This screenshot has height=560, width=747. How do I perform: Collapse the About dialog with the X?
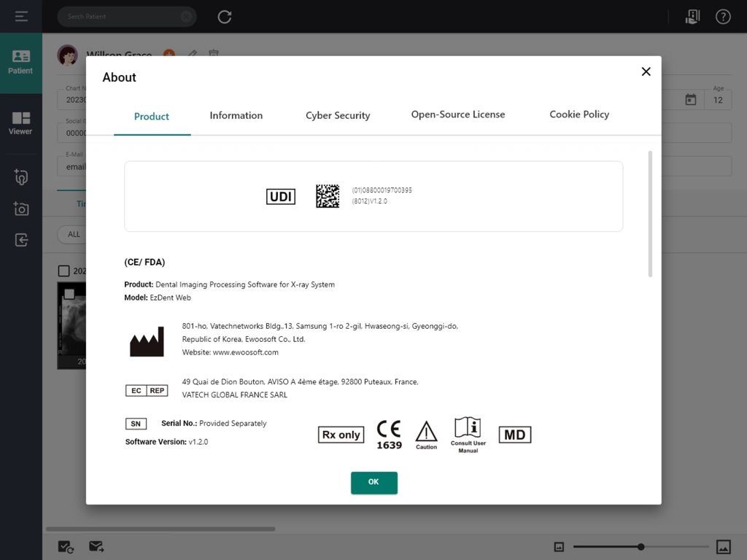click(x=646, y=71)
